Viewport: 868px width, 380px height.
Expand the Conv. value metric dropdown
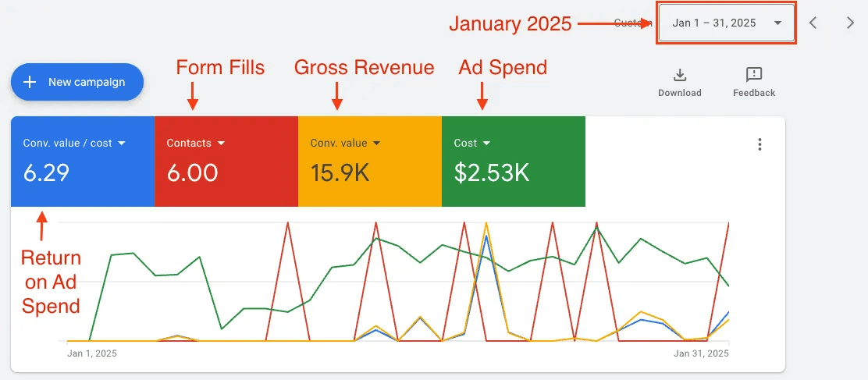point(376,144)
